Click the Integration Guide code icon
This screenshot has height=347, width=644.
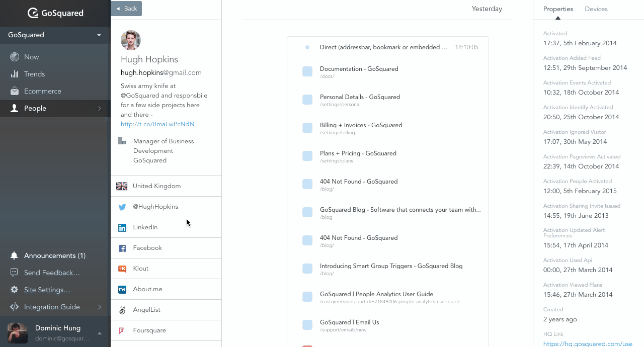point(15,307)
